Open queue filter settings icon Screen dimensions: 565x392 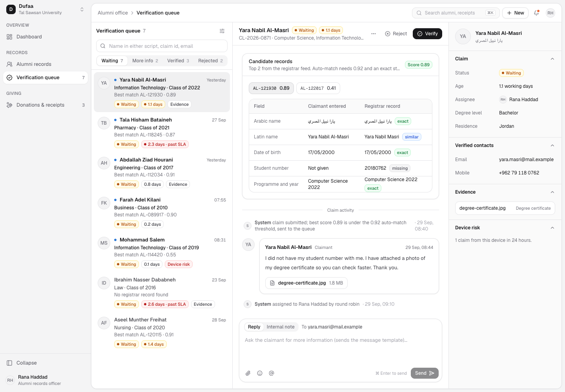222,31
